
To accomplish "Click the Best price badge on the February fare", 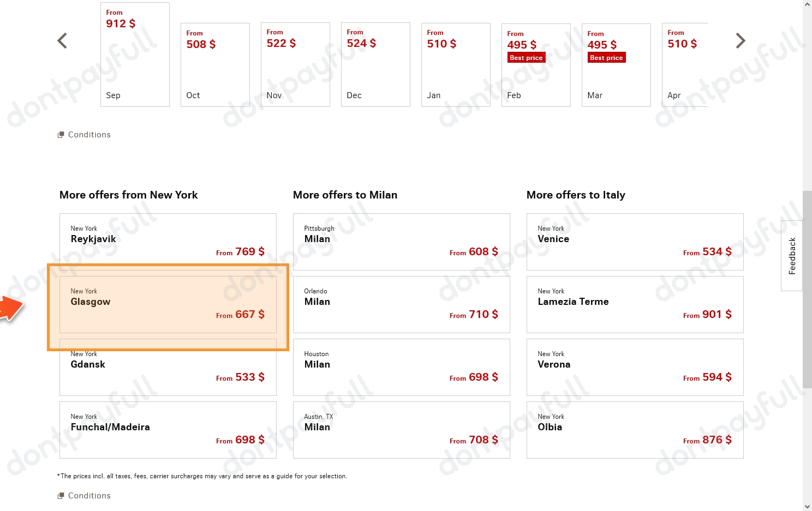I will 526,57.
